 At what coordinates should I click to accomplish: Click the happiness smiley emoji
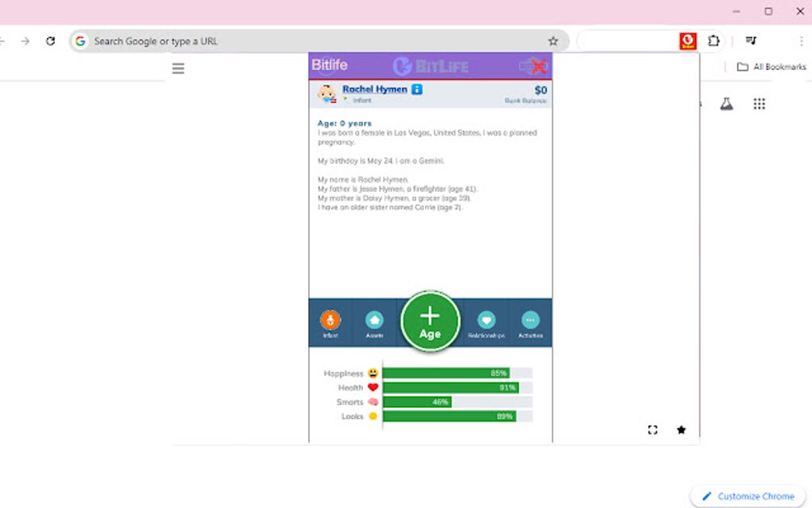click(x=374, y=372)
